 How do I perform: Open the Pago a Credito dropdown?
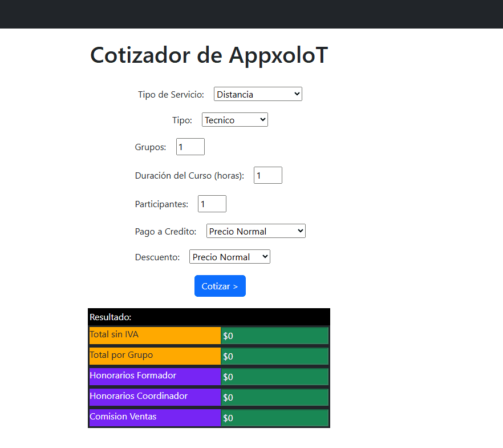click(255, 231)
